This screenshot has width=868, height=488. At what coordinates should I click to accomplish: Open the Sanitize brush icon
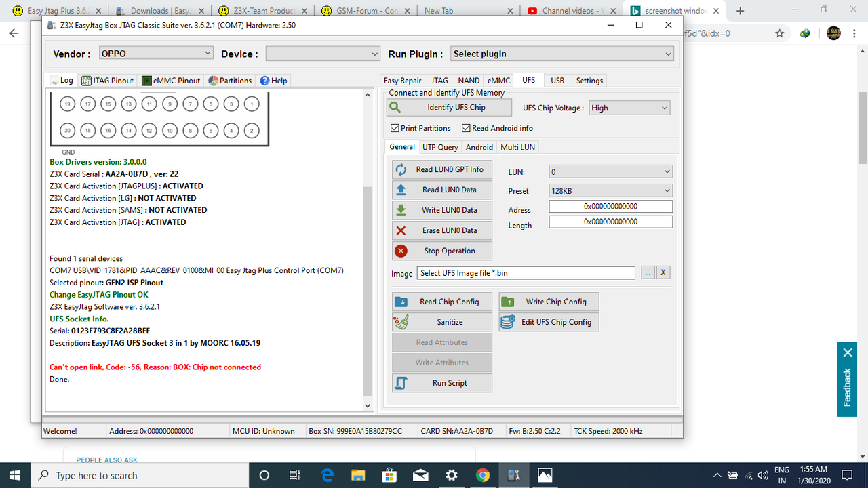click(401, 321)
